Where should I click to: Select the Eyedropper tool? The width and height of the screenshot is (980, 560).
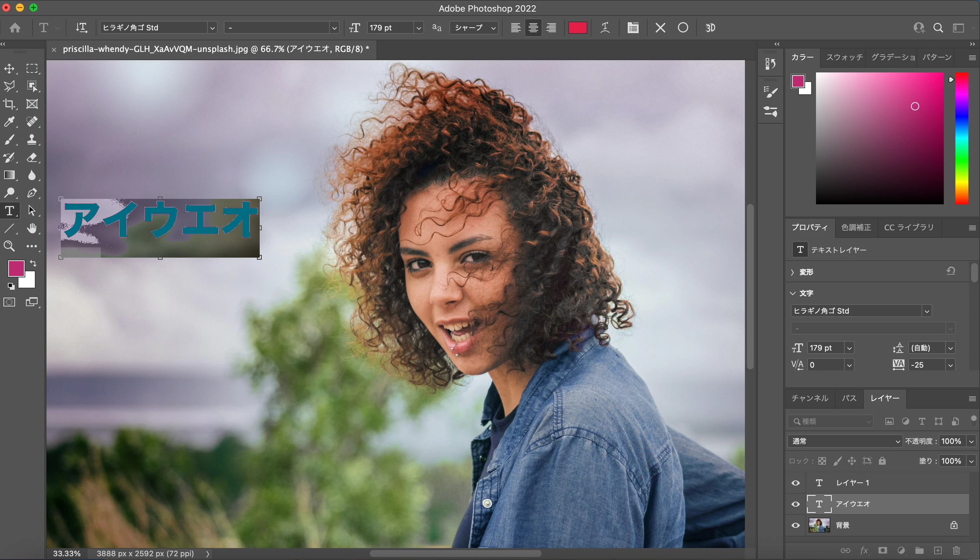[9, 122]
